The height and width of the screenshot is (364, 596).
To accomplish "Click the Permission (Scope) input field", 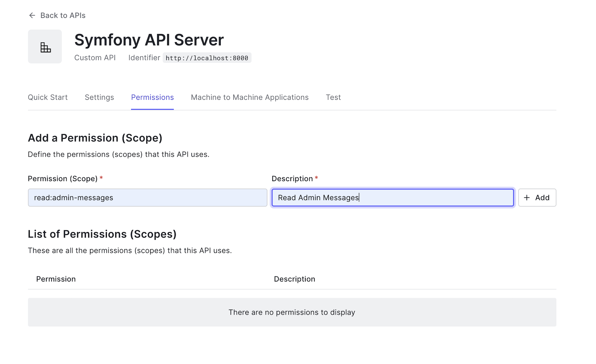I will click(148, 198).
